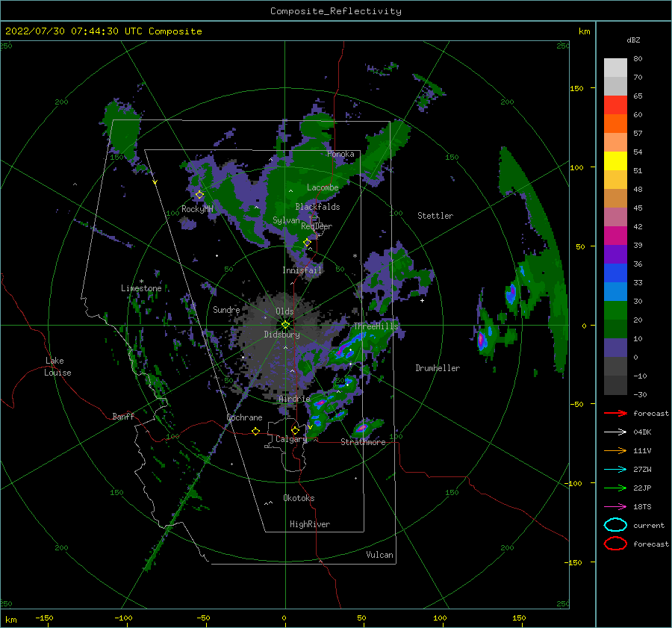Click the Banff label
Screen dimensions: 672x628
pyautogui.click(x=123, y=416)
